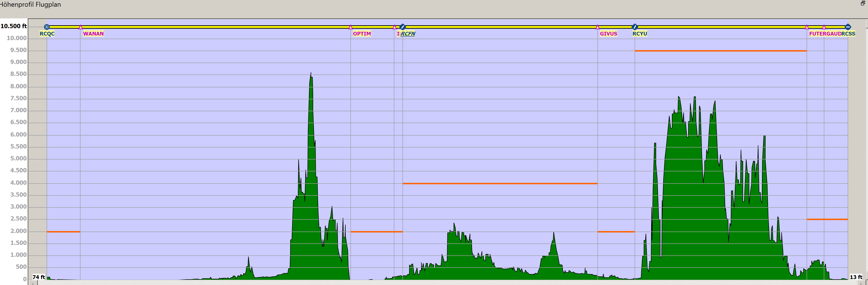
Task: Click the waypoint triangle left of RCFN
Action: 395,27
